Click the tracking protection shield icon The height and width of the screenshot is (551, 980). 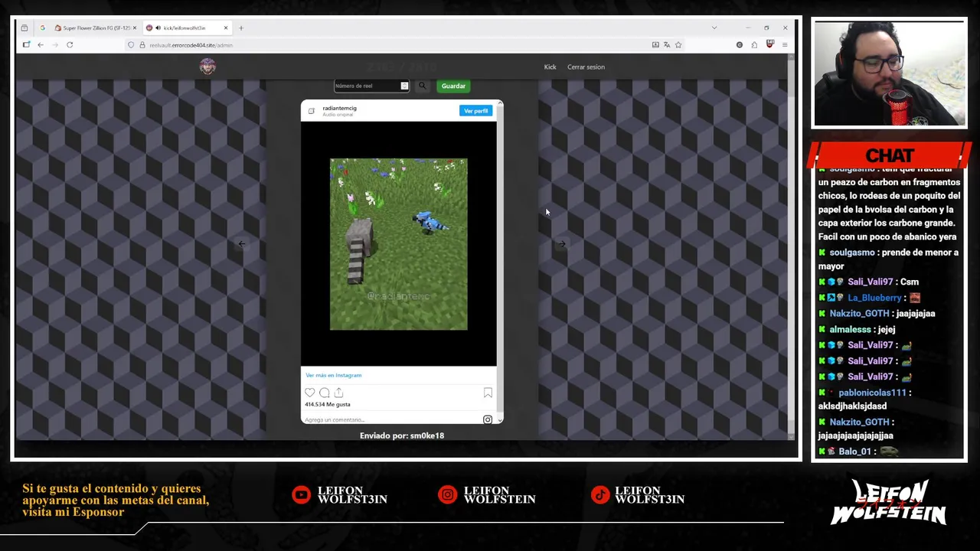tap(131, 45)
